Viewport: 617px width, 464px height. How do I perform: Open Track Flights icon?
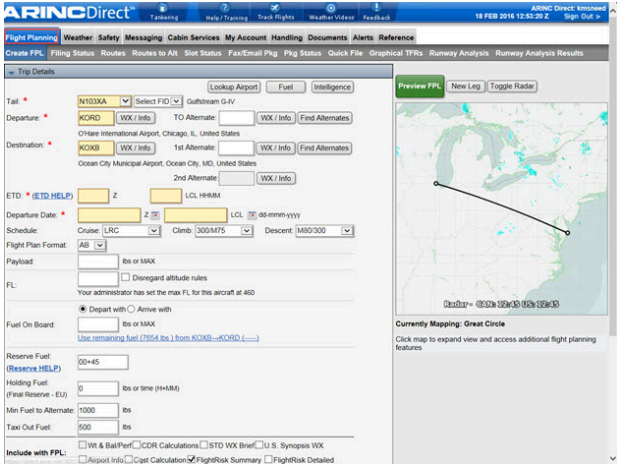click(275, 12)
